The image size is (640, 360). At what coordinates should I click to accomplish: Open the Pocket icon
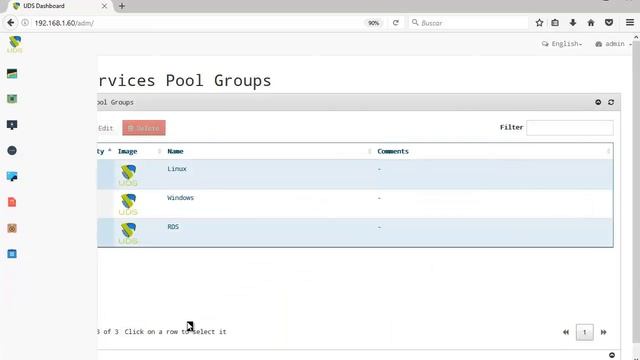pyautogui.click(x=609, y=23)
